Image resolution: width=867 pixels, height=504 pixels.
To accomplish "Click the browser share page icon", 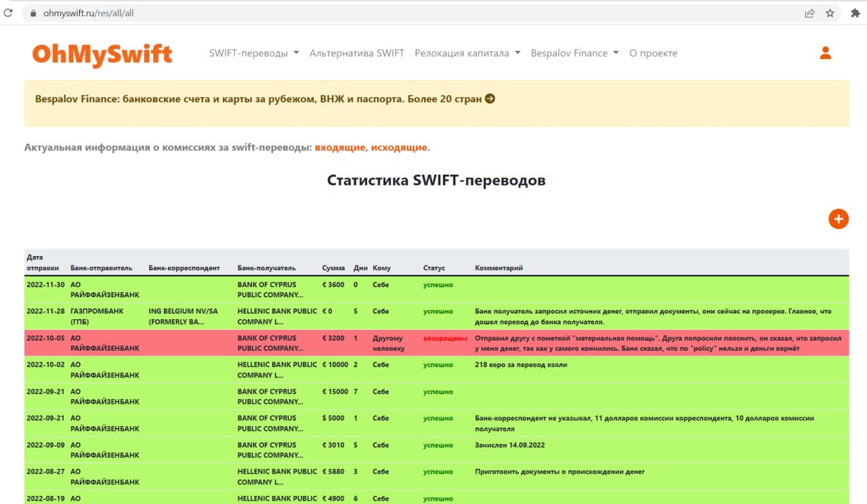I will [809, 13].
